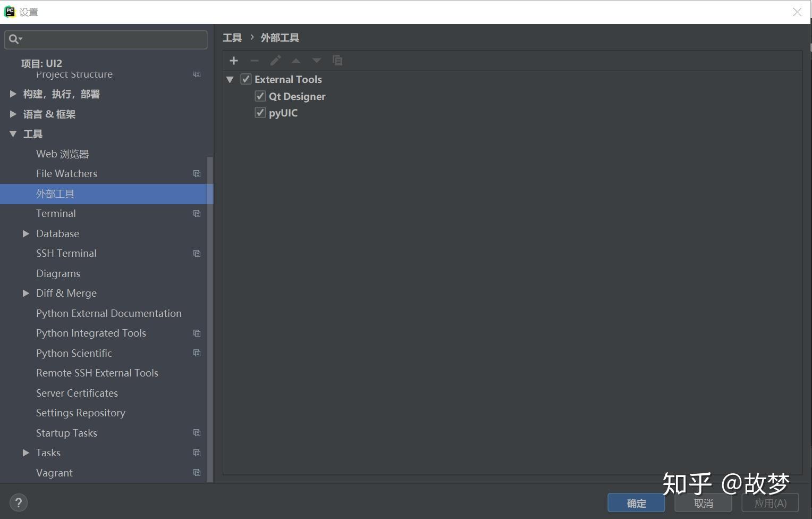Select Python Integrated Tools in sidebar

[91, 333]
